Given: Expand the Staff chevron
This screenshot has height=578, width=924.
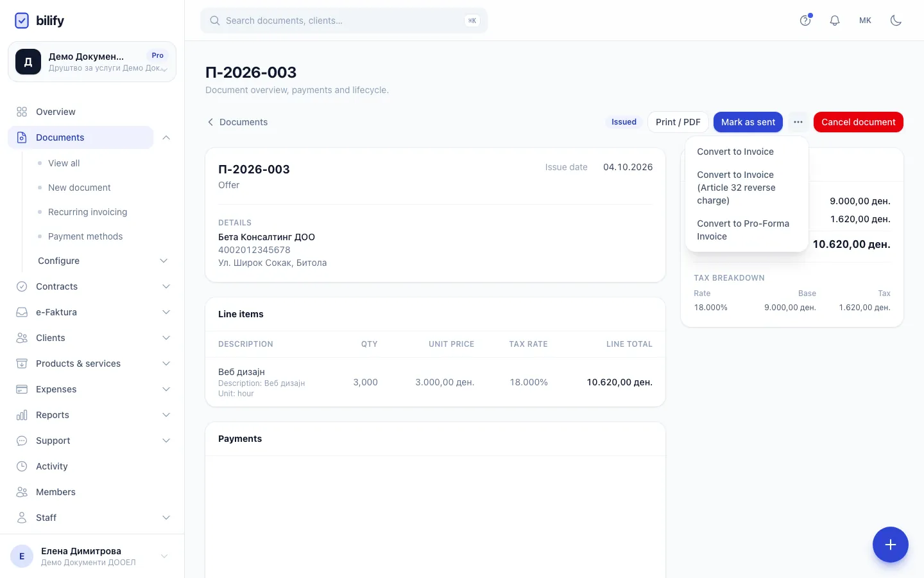Looking at the screenshot, I should tap(166, 518).
